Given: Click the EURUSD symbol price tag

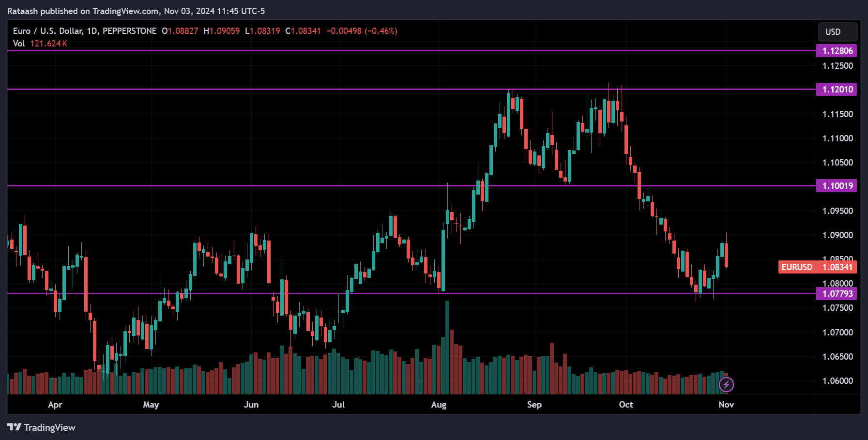Looking at the screenshot, I should click(x=797, y=267).
